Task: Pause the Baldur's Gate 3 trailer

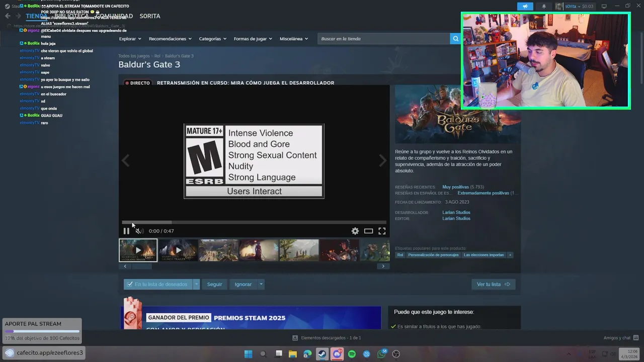Action: [126, 231]
